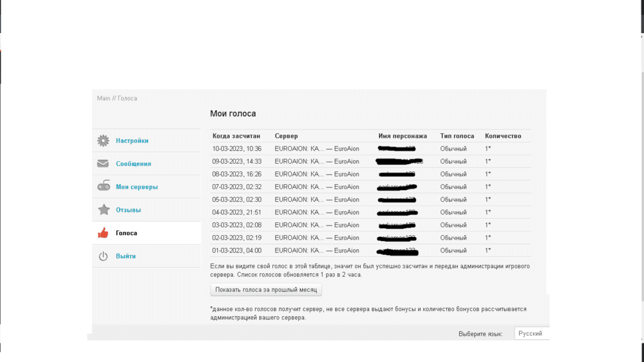Click the power icon beside Выйти

[103, 256]
